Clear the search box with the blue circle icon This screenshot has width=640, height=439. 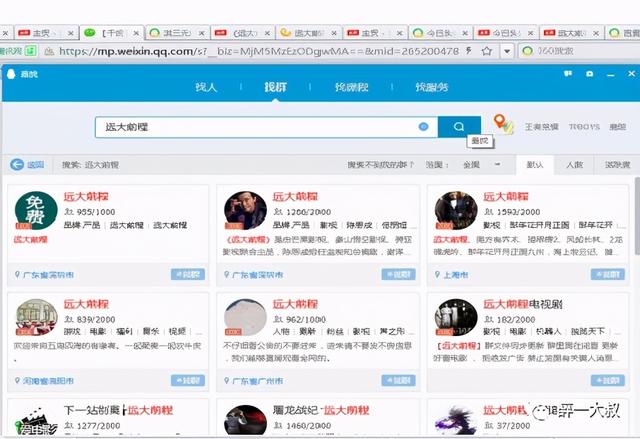click(423, 127)
